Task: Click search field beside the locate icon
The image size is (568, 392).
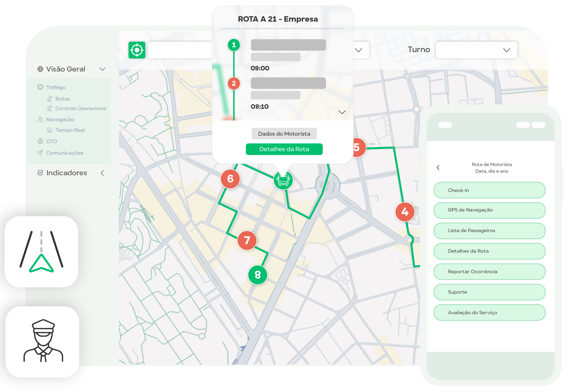Action: tap(180, 50)
